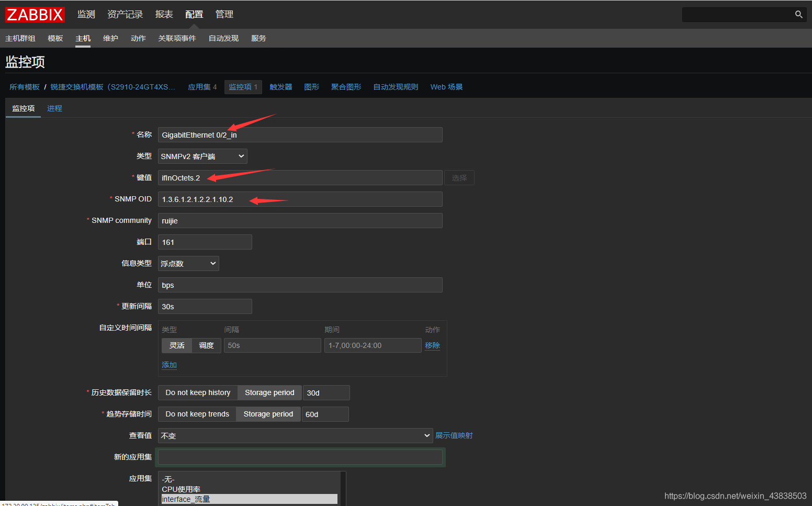Click the history period field 30d
This screenshot has height=506, width=812.
[x=326, y=393]
